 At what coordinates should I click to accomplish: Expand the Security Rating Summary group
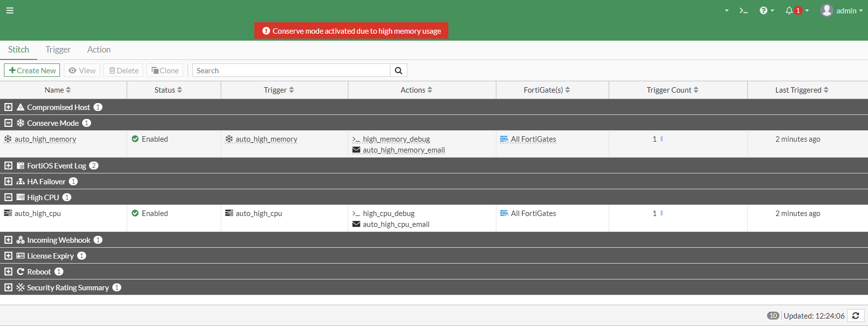point(8,287)
